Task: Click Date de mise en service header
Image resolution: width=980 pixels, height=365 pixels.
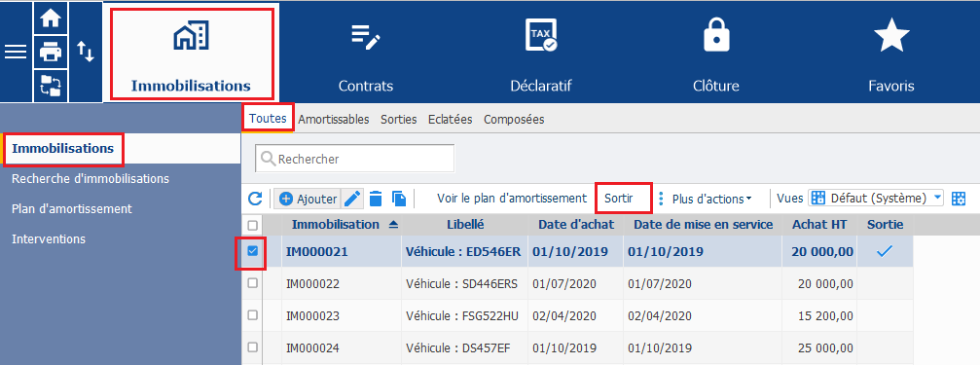Action: coord(703,225)
